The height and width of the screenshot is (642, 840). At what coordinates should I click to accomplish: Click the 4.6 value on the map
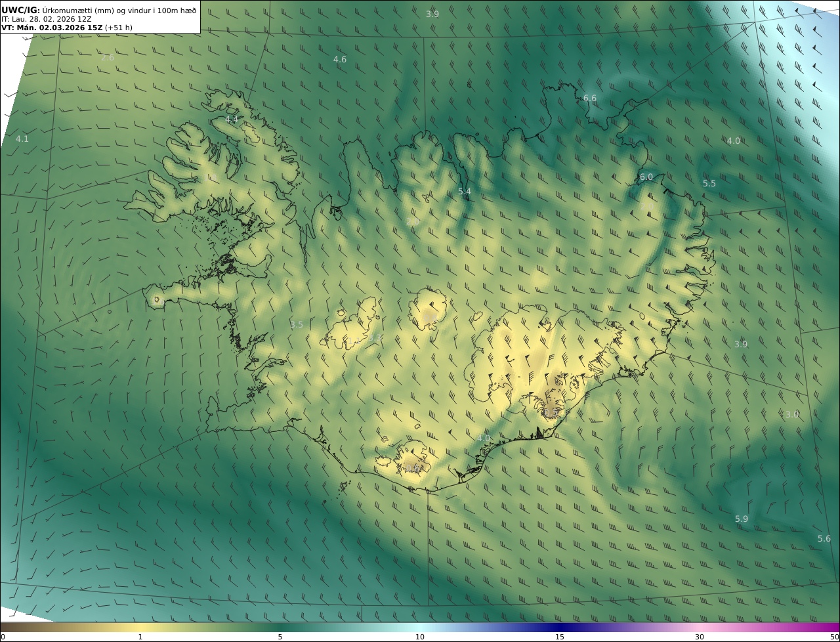(x=340, y=59)
